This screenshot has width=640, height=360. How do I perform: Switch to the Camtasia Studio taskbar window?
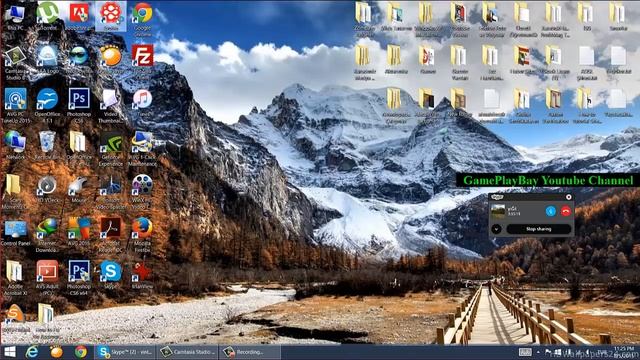(188, 352)
